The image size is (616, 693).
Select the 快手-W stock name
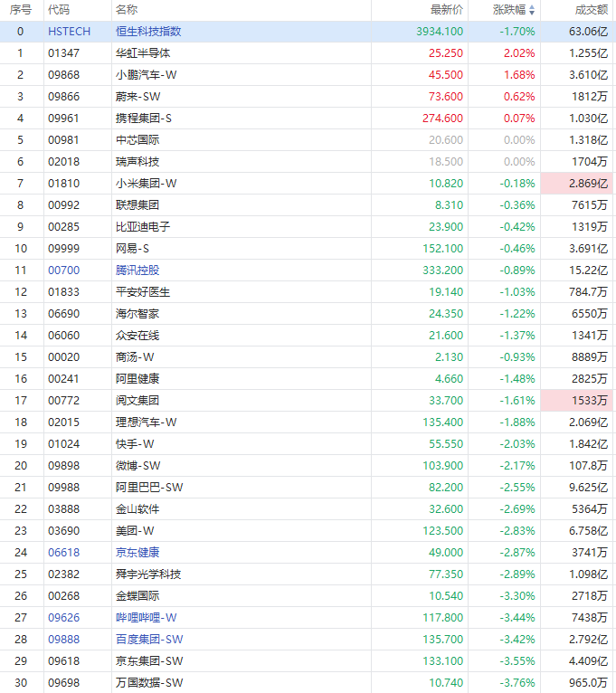[135, 443]
